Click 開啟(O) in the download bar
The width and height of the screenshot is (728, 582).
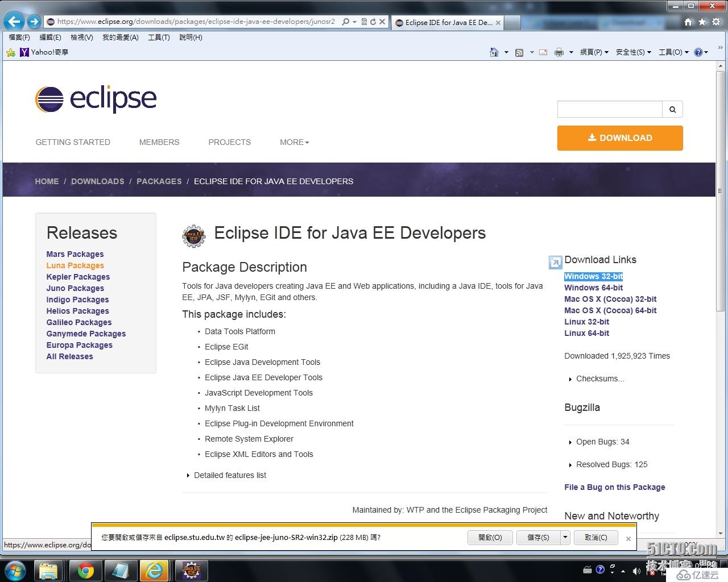click(490, 537)
